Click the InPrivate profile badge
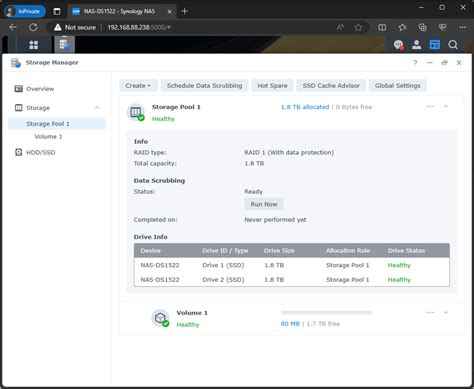This screenshot has width=474, height=389. [25, 11]
